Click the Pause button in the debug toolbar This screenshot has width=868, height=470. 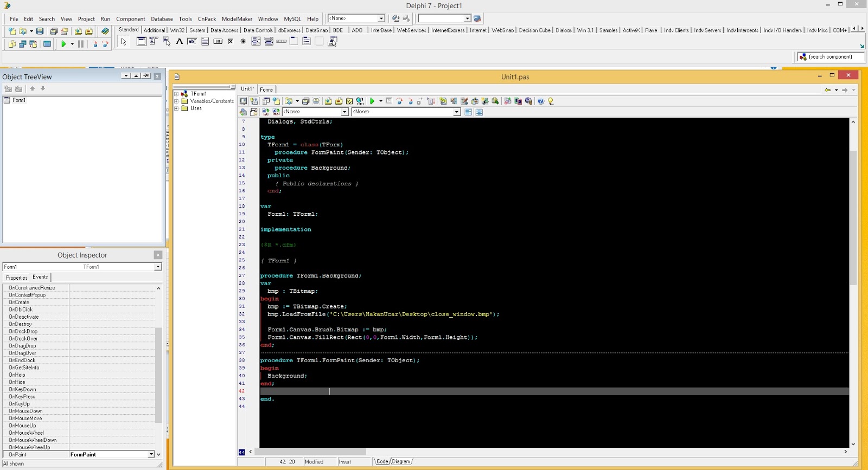[x=81, y=44]
